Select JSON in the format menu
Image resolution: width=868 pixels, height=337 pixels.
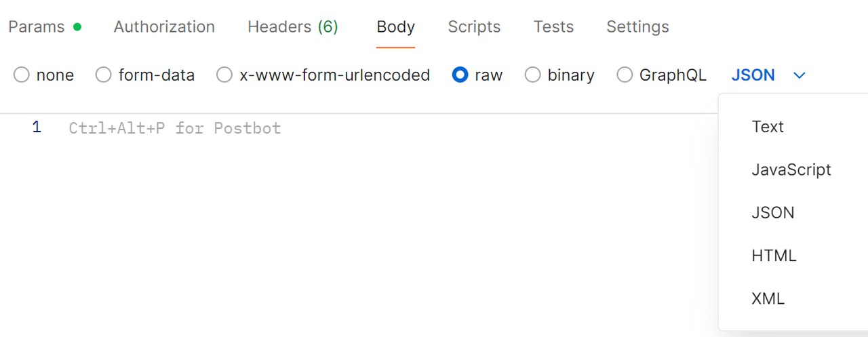pos(772,213)
